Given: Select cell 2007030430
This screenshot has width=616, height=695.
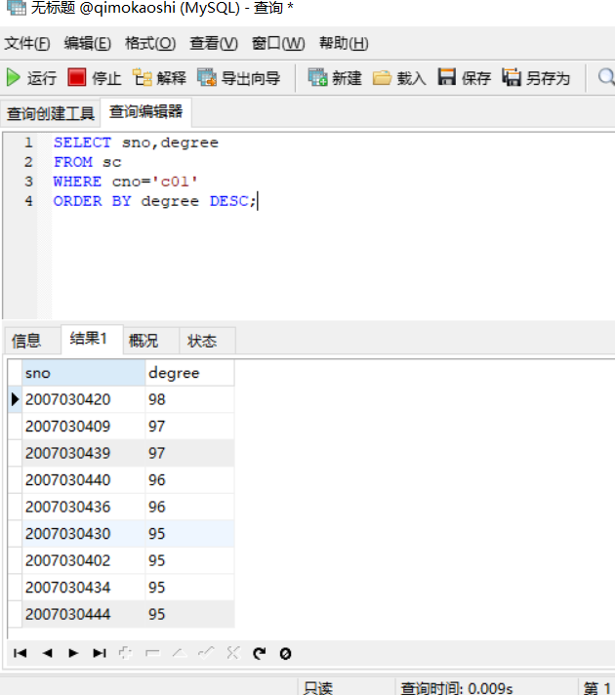Looking at the screenshot, I should [83, 534].
